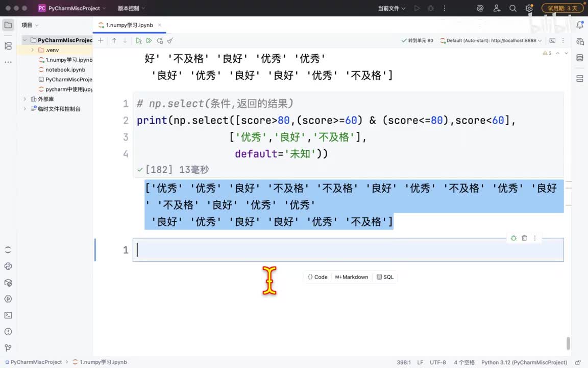Viewport: 588px width, 368px height.
Task: Clear outputs brush icon in notebook toolbar
Action: point(170,40)
